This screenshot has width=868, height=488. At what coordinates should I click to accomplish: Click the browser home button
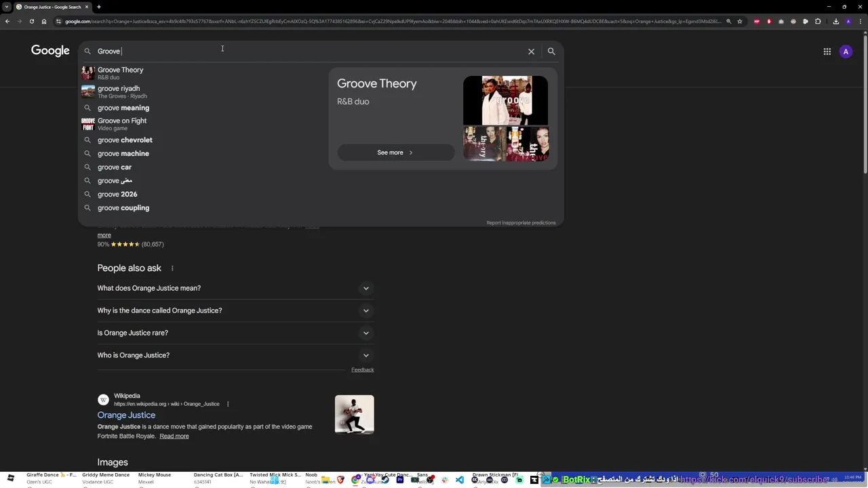(x=43, y=21)
